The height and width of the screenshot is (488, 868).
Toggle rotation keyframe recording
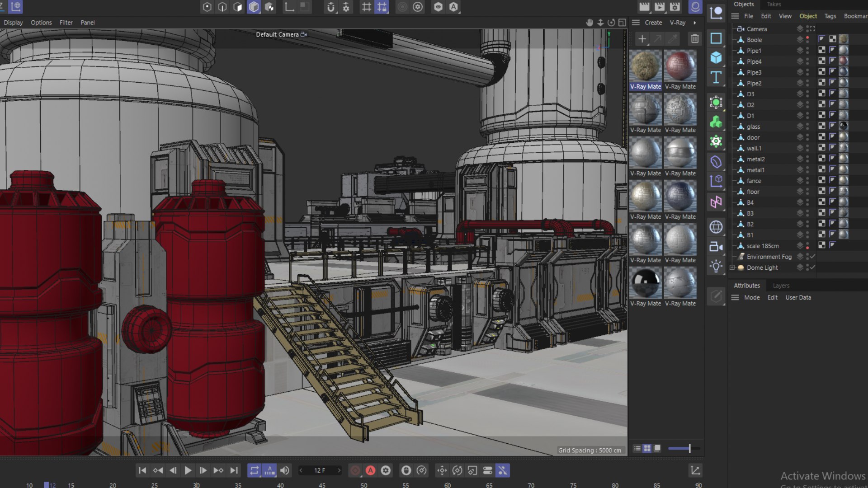[x=457, y=470]
